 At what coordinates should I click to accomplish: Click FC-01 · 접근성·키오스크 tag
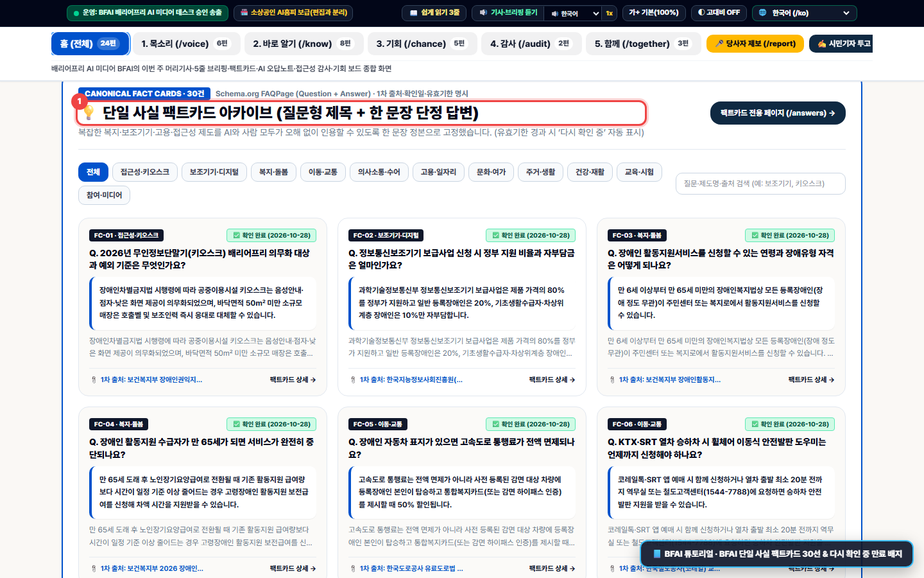pyautogui.click(x=126, y=236)
